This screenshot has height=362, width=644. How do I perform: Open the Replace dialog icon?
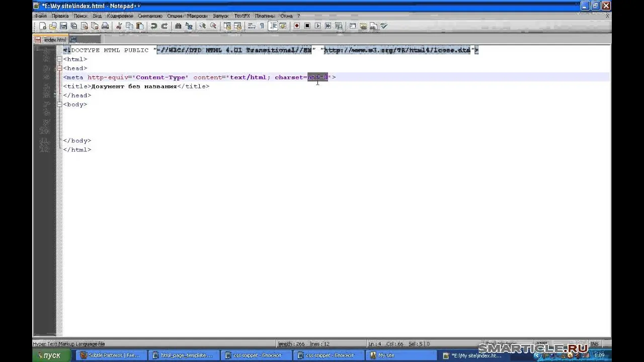(189, 26)
